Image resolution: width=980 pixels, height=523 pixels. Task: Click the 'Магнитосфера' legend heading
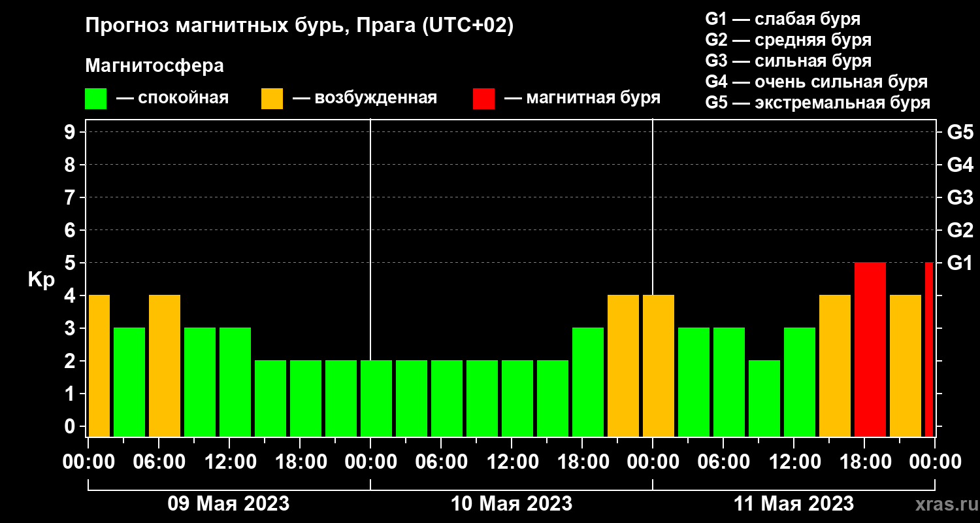tap(154, 66)
